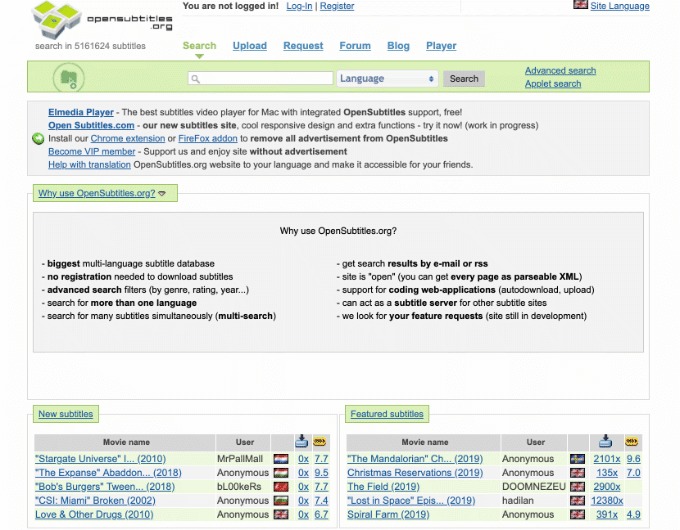Open The Field (2019) subtitle

(x=383, y=487)
